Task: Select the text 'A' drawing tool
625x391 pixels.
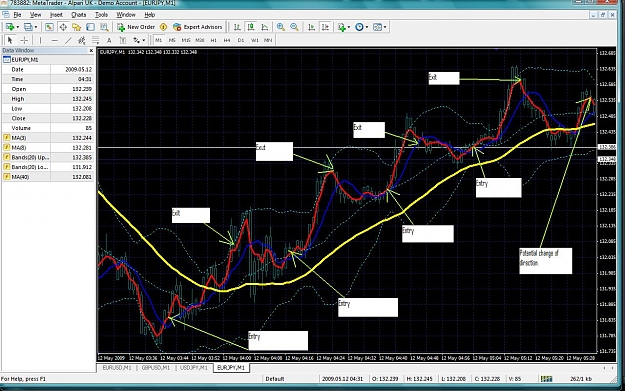Action: point(109,40)
